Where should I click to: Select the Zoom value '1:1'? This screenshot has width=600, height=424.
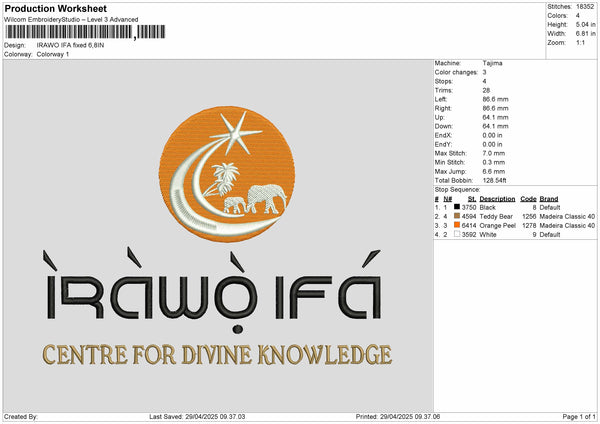click(580, 43)
